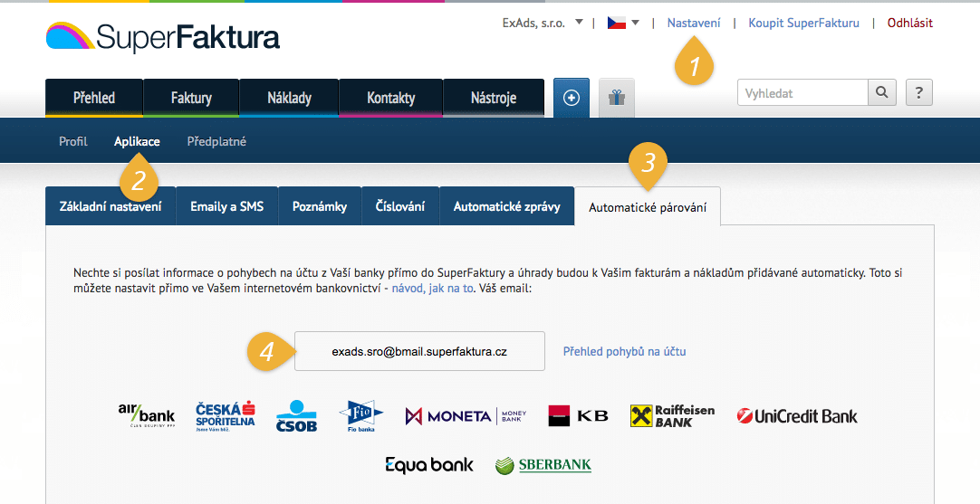Click the Odhlásit link
Image resolution: width=980 pixels, height=504 pixels.
click(910, 24)
